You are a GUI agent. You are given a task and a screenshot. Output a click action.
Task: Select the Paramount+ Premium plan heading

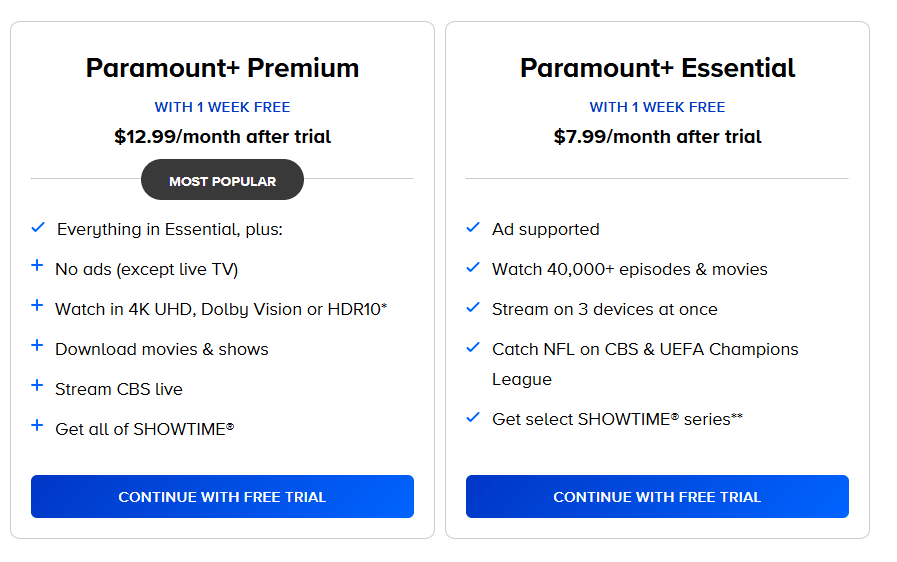tap(222, 68)
